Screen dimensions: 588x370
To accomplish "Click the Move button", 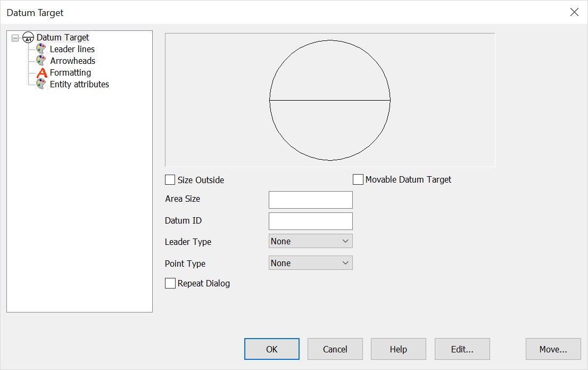I will [x=553, y=349].
